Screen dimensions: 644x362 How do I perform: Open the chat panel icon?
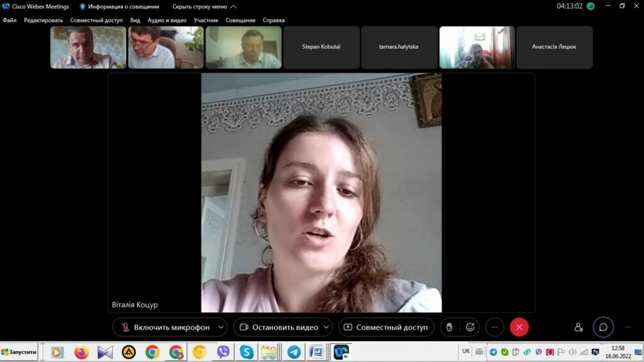[x=603, y=327]
